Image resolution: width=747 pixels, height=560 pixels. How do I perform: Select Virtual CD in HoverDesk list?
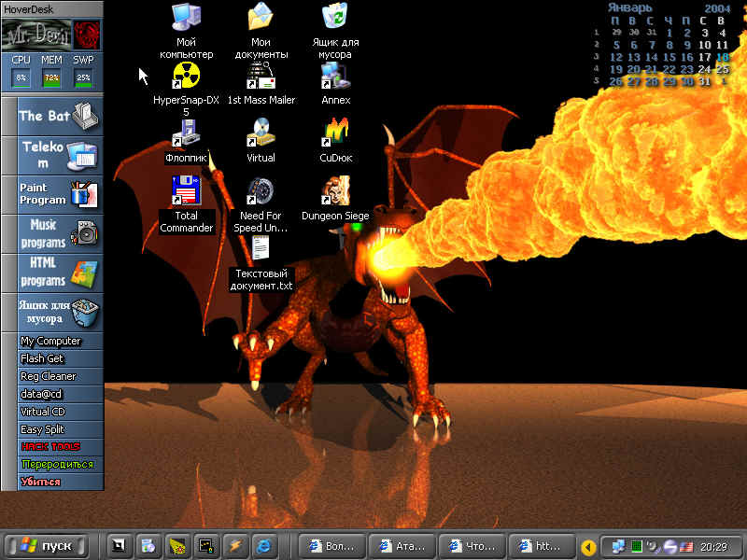[x=60, y=412]
